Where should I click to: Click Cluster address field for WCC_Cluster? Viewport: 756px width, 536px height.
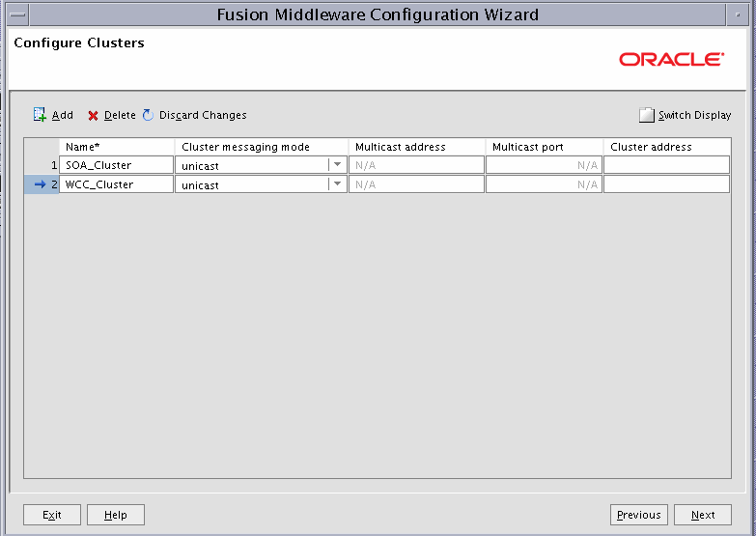coord(667,184)
